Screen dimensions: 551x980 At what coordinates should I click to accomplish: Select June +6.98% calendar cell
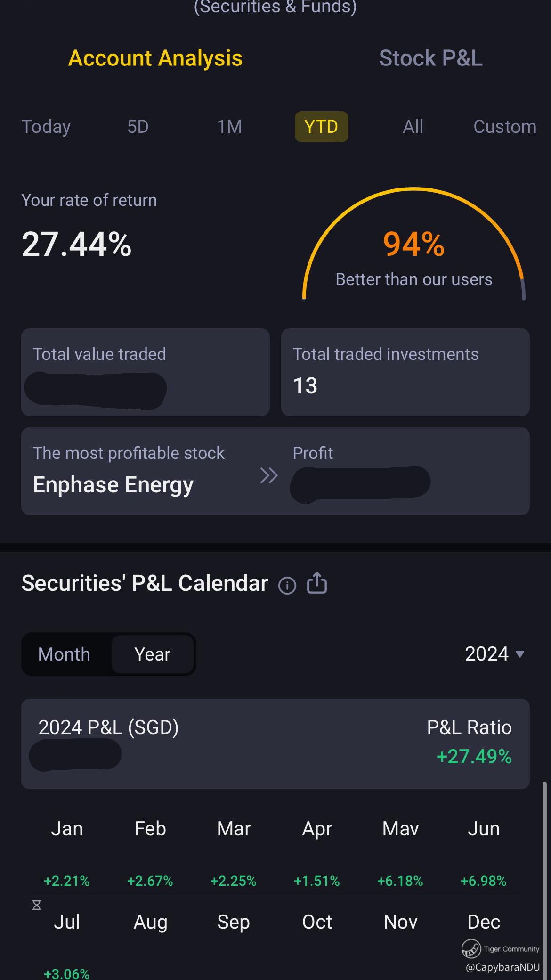[x=483, y=854]
